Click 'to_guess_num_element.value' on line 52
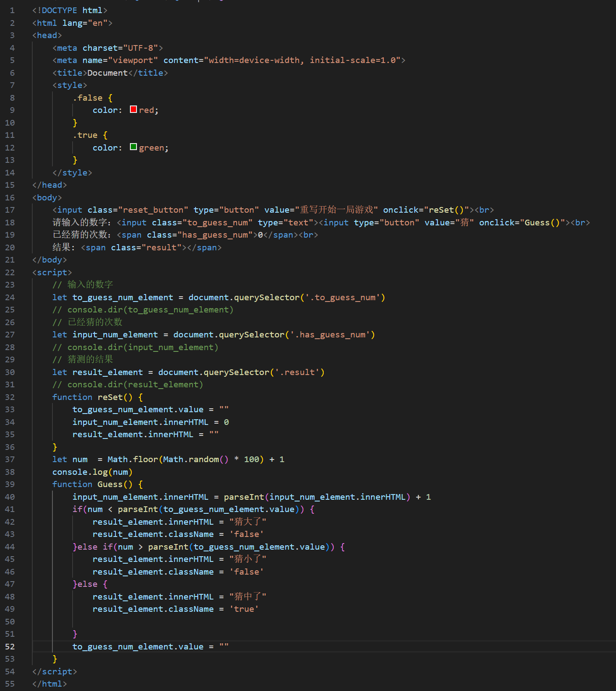 138,646
